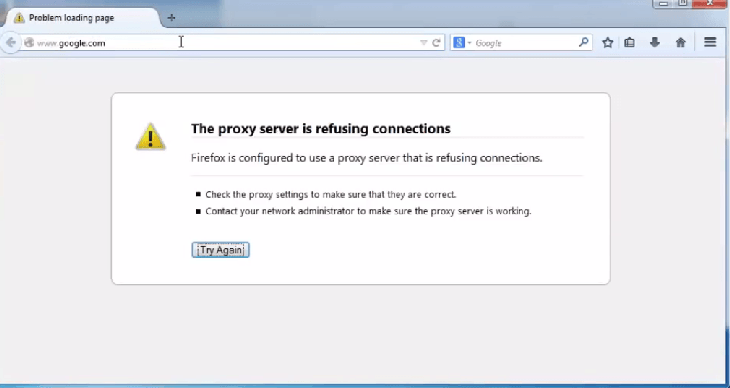Reload the current page
Image resolution: width=730 pixels, height=388 pixels.
click(x=436, y=43)
